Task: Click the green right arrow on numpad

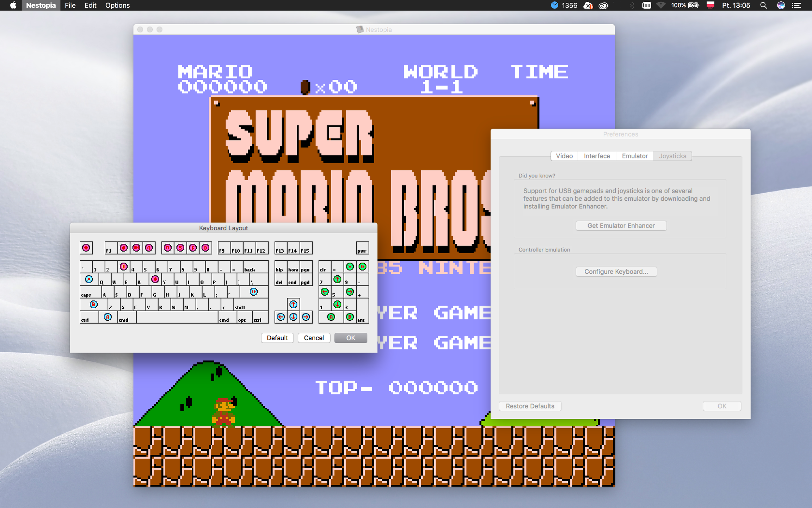Action: point(350,292)
